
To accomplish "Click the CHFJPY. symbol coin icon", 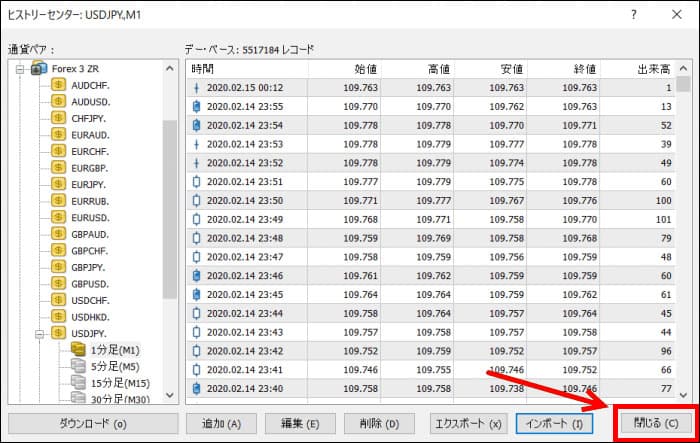I will coord(58,118).
